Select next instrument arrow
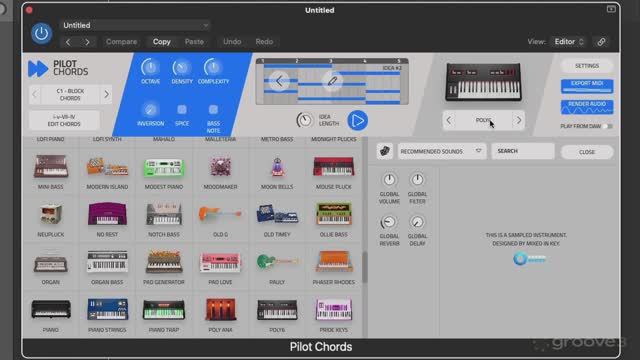This screenshot has width=640, height=360. (519, 120)
